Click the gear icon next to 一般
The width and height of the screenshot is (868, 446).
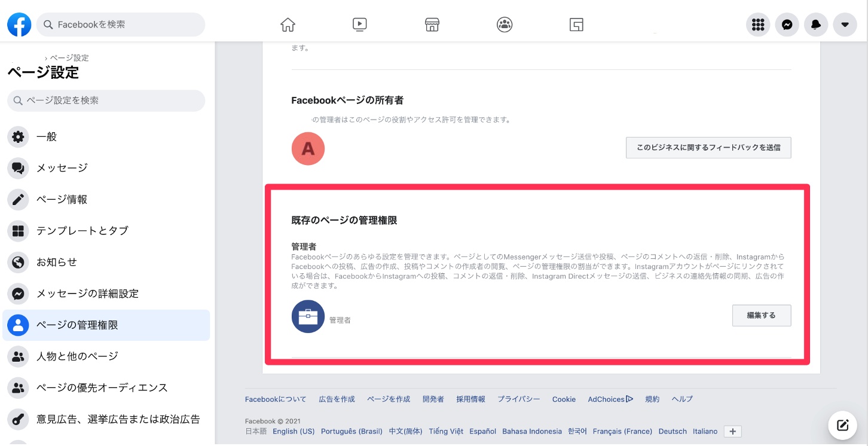18,137
